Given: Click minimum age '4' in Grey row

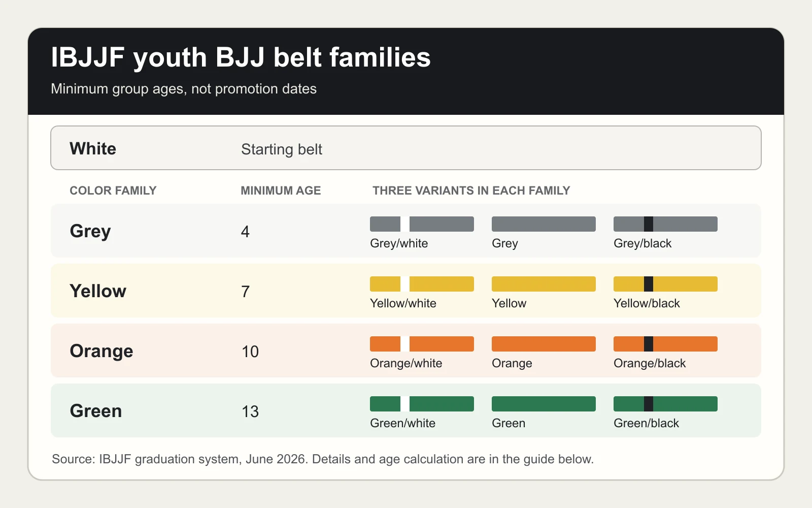Looking at the screenshot, I should coord(245,232).
